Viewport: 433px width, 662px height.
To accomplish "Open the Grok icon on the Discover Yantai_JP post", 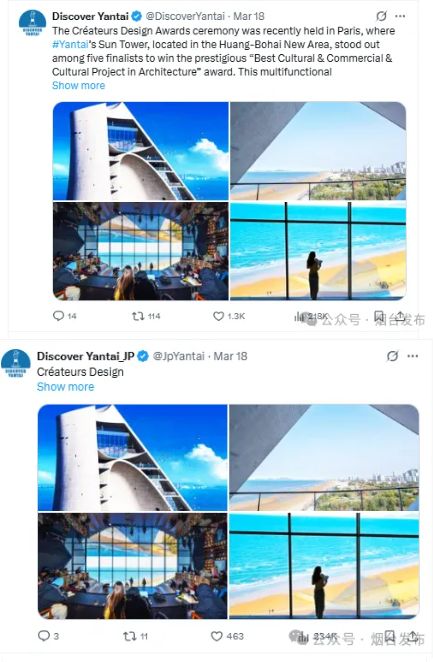I will [x=392, y=356].
